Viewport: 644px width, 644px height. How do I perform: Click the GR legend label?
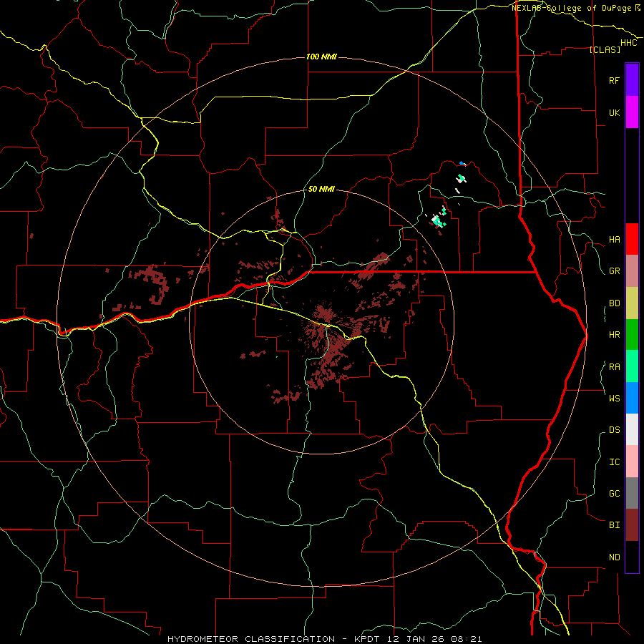coord(614,271)
